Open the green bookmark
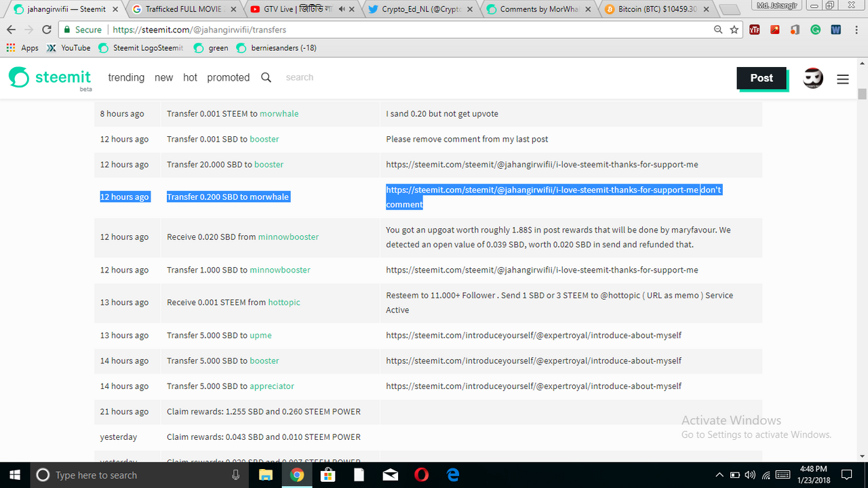This screenshot has width=868, height=488. (x=211, y=48)
